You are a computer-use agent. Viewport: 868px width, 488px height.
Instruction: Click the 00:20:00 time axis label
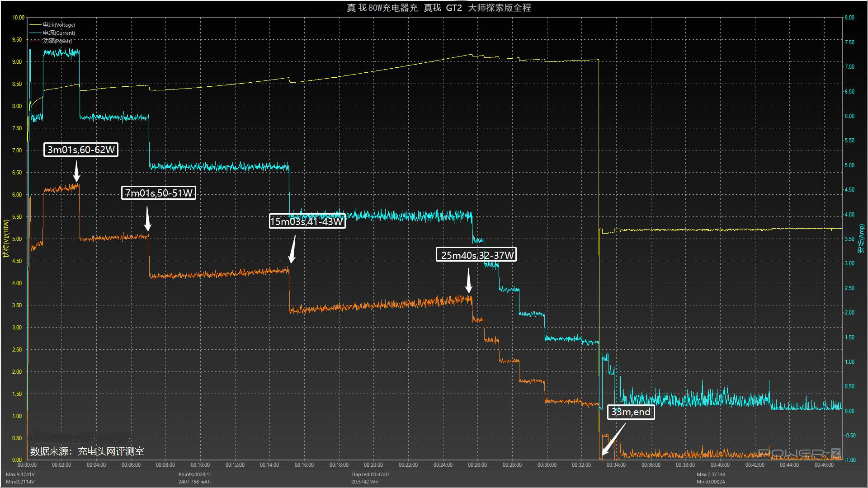(373, 465)
